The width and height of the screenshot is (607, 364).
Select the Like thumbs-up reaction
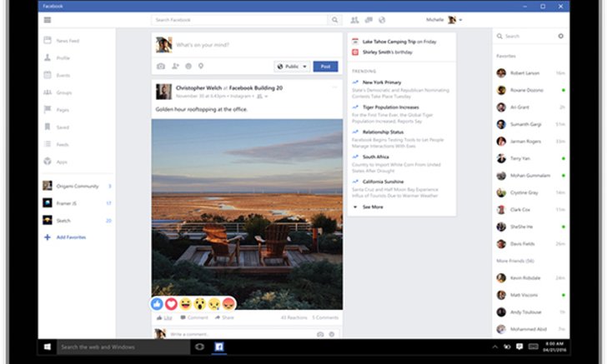pyautogui.click(x=157, y=304)
